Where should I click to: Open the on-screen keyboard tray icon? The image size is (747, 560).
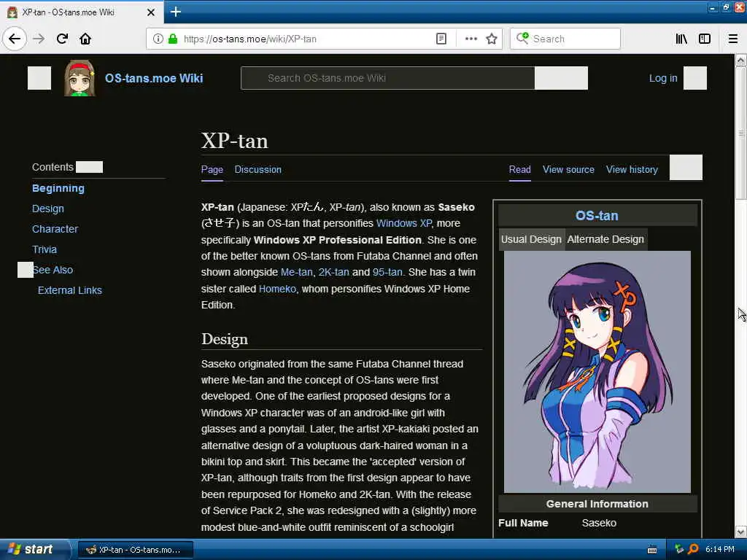click(x=652, y=550)
